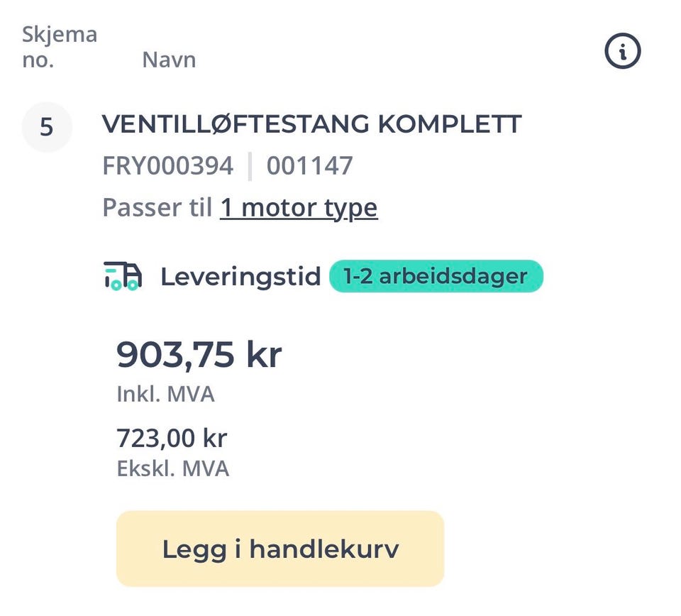Select the schema number 5 badge

click(x=47, y=128)
